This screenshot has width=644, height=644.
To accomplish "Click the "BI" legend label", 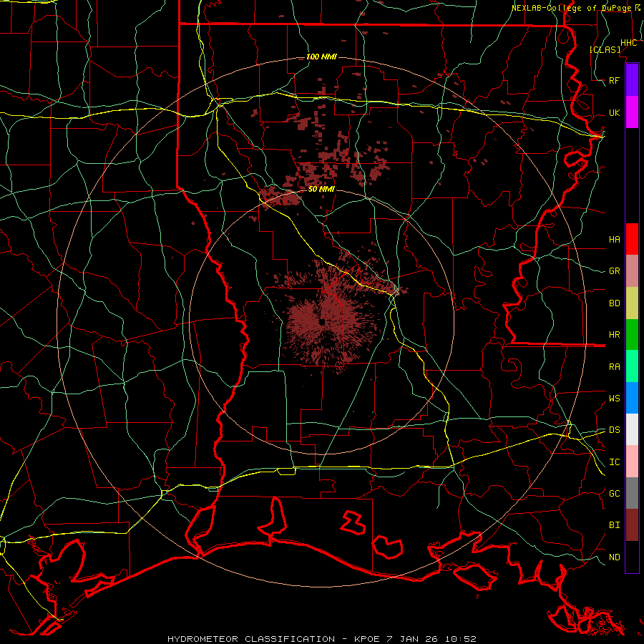I will click(614, 525).
